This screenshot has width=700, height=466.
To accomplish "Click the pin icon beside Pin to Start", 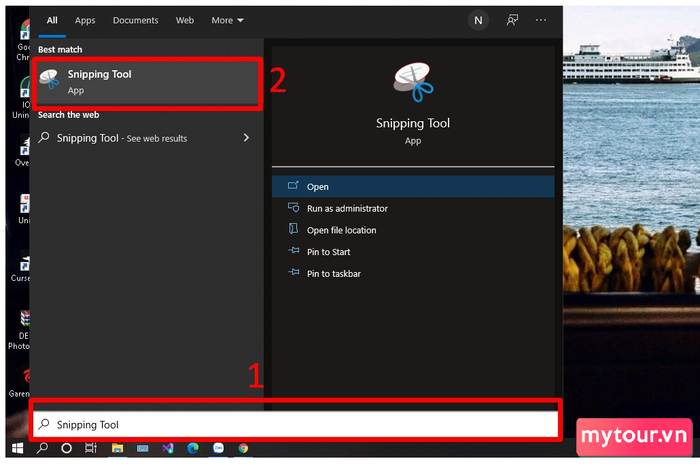I will coord(294,250).
